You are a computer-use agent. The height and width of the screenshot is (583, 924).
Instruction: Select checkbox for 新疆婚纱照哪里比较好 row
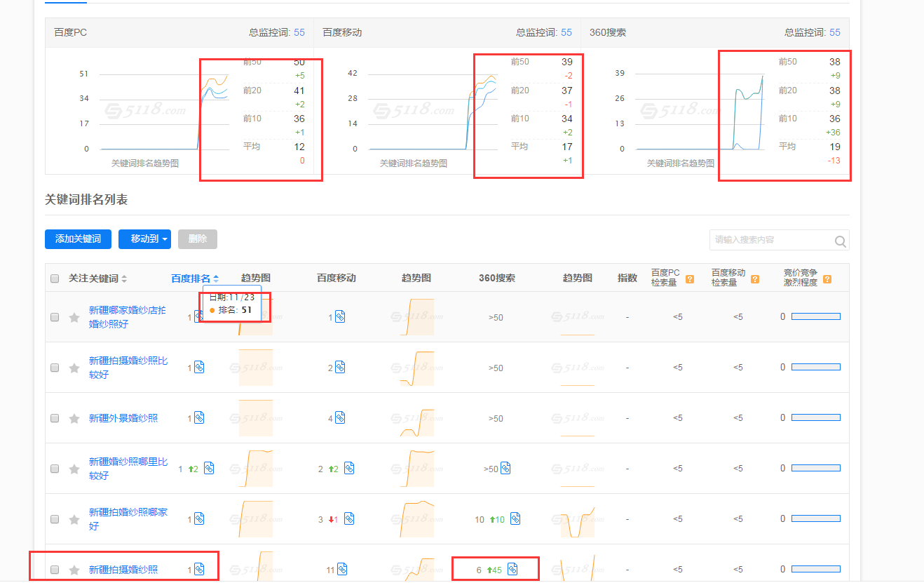tap(55, 469)
